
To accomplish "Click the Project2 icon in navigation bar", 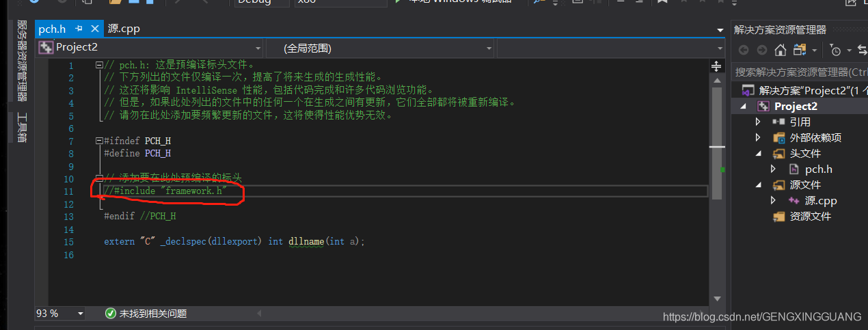I will tap(46, 48).
